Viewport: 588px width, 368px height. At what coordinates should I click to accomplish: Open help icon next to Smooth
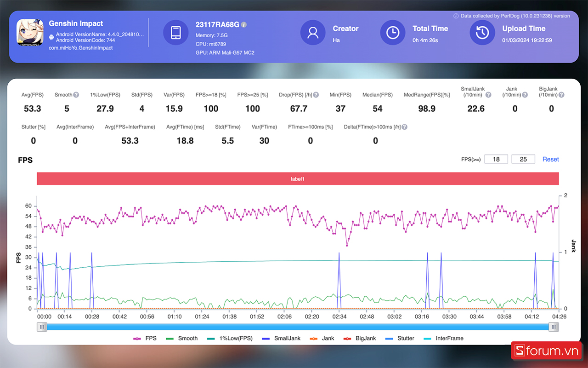click(x=76, y=95)
